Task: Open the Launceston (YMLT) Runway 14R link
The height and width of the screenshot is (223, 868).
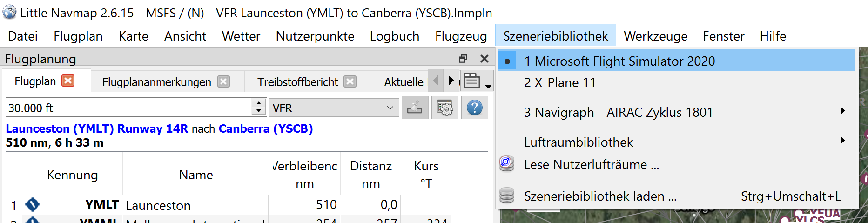Action: (97, 128)
